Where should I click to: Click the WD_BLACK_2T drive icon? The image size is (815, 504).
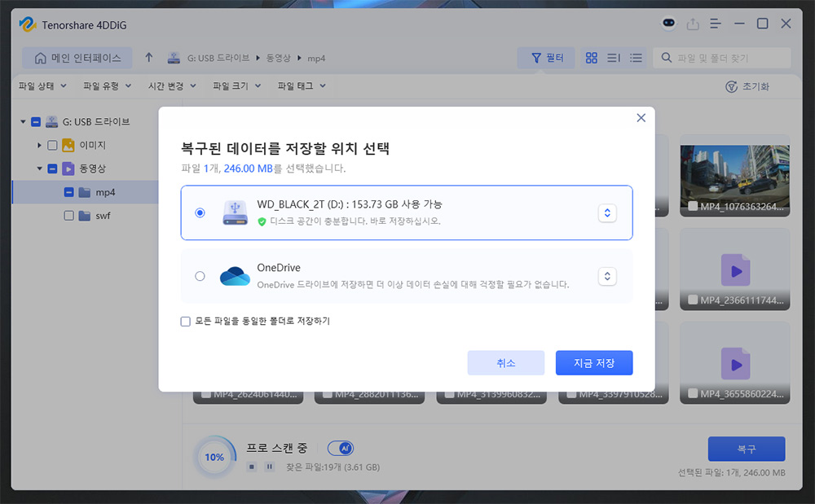coord(236,213)
